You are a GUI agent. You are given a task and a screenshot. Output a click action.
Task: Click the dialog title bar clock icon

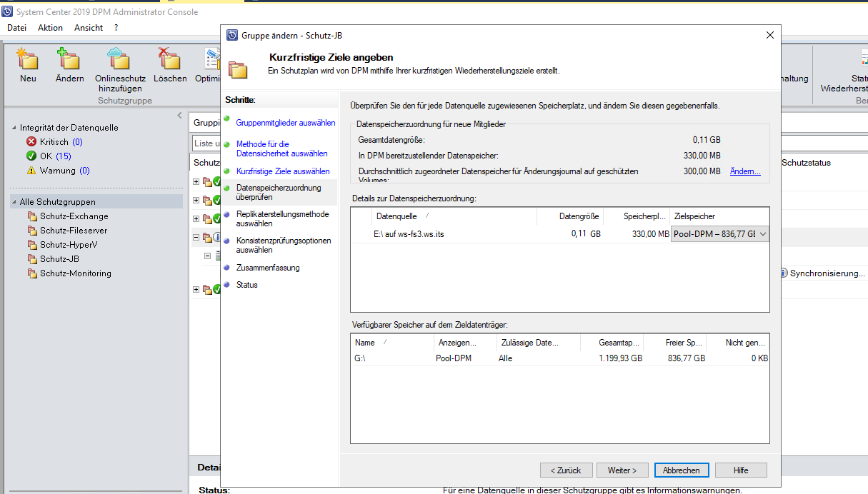(232, 35)
